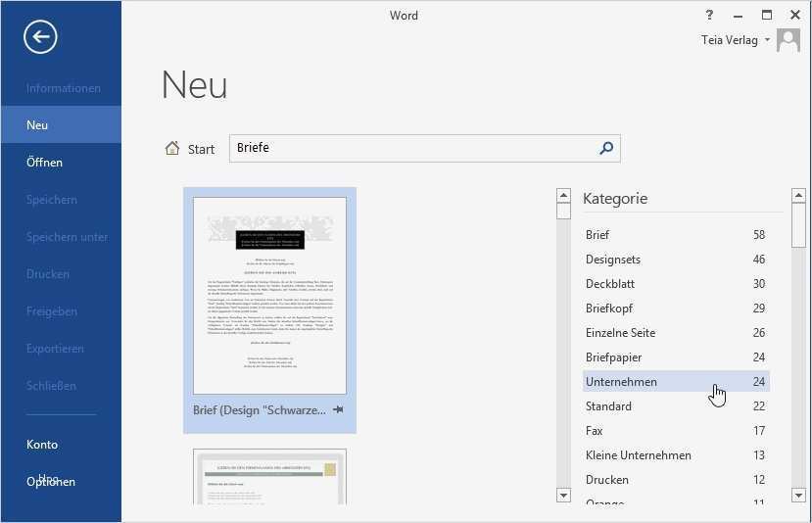Screen dimensions: 812x523
Task: Filter by category Deckblatt
Action: [676, 283]
